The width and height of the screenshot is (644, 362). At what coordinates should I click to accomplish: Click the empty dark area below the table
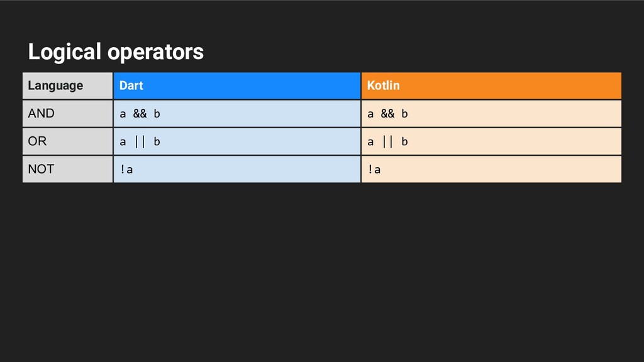point(322,271)
